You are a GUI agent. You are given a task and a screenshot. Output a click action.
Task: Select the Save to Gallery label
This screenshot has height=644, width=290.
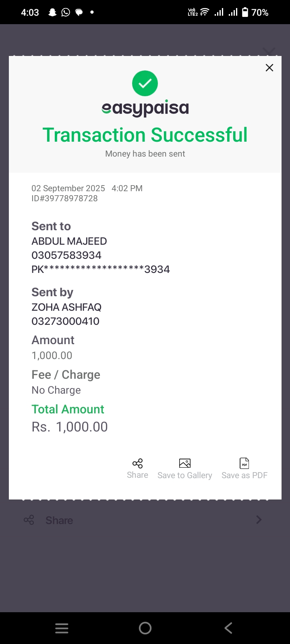coord(185,475)
